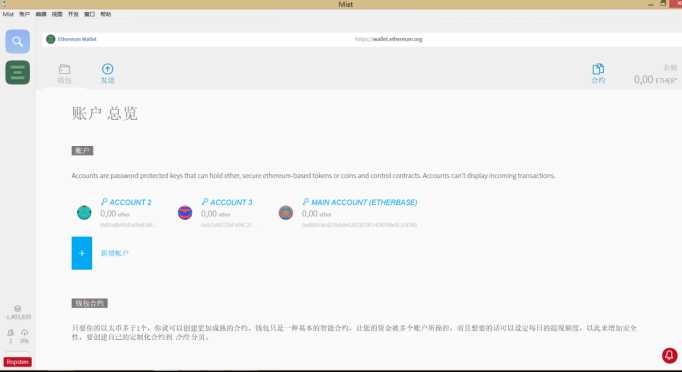The width and height of the screenshot is (682, 372).
Task: Click the teal Account 2 identicon
Action: (x=84, y=212)
